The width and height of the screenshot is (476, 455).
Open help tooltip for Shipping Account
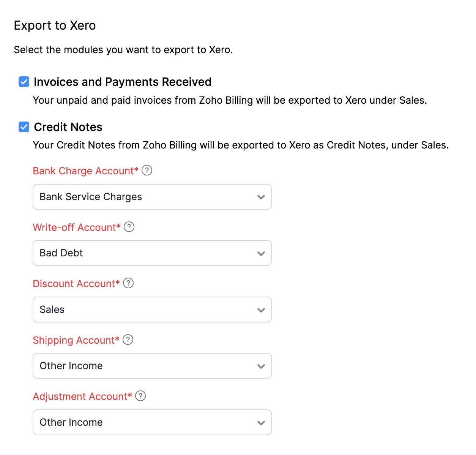point(128,340)
